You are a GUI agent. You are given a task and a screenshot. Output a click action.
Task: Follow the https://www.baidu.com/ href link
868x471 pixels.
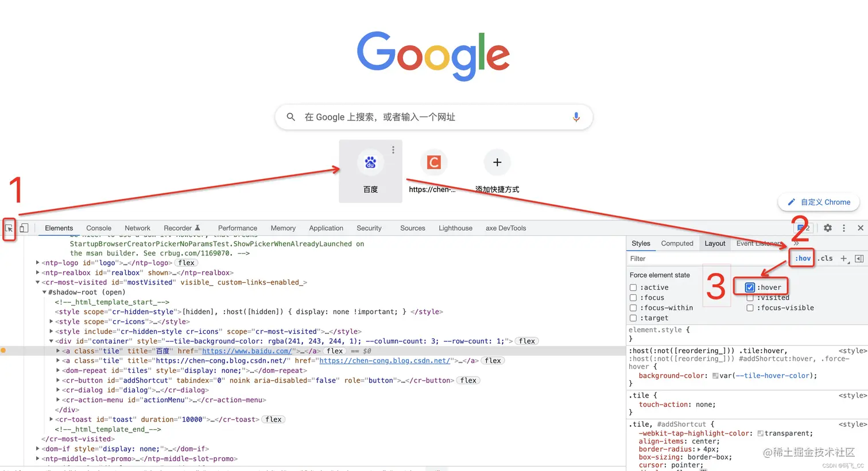pyautogui.click(x=247, y=351)
